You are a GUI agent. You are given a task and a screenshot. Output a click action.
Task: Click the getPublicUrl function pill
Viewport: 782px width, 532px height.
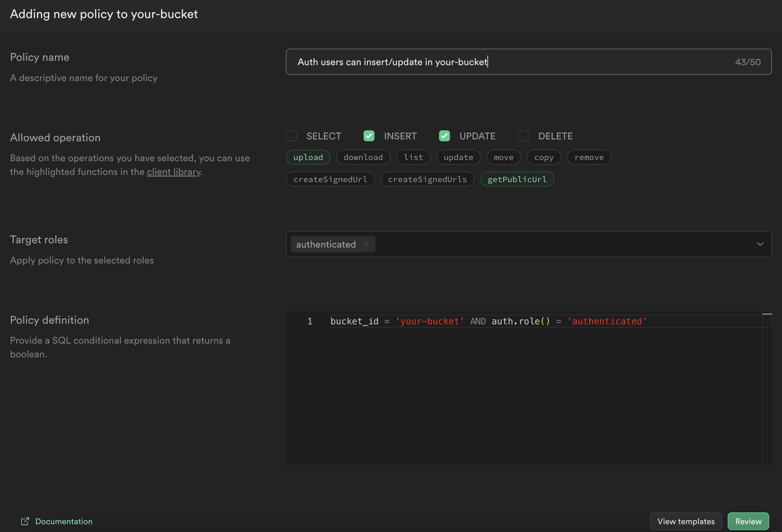pos(517,179)
